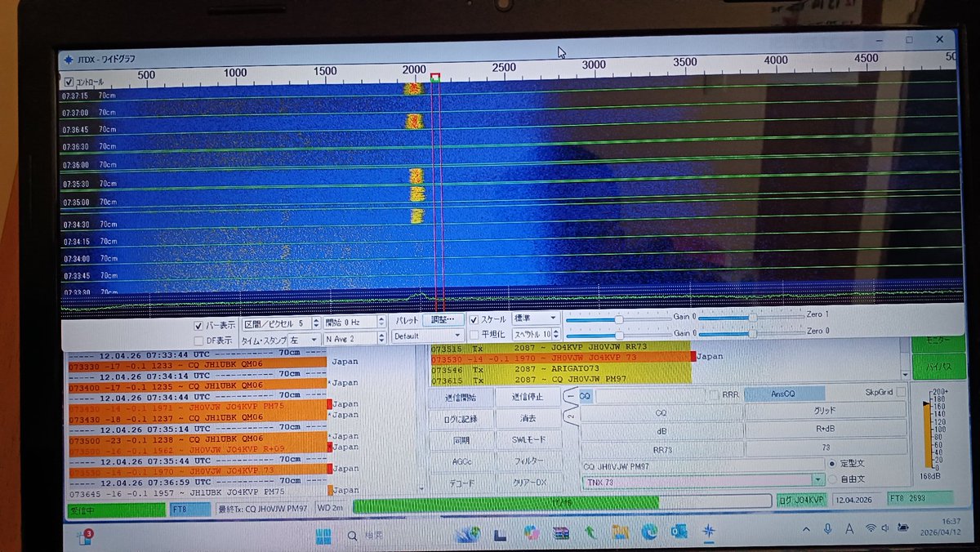Click the デコード button
This screenshot has height=552, width=980.
(x=461, y=483)
